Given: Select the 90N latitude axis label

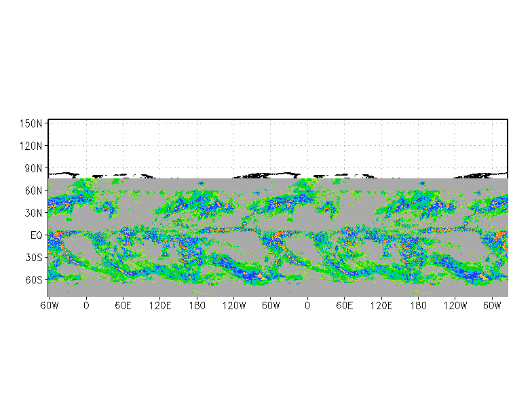Looking at the screenshot, I should [33, 168].
